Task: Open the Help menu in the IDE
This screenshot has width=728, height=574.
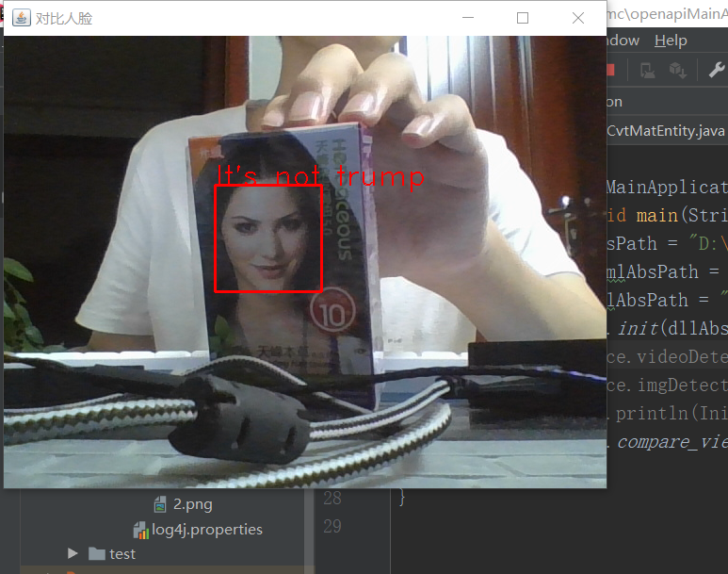Action: click(671, 41)
